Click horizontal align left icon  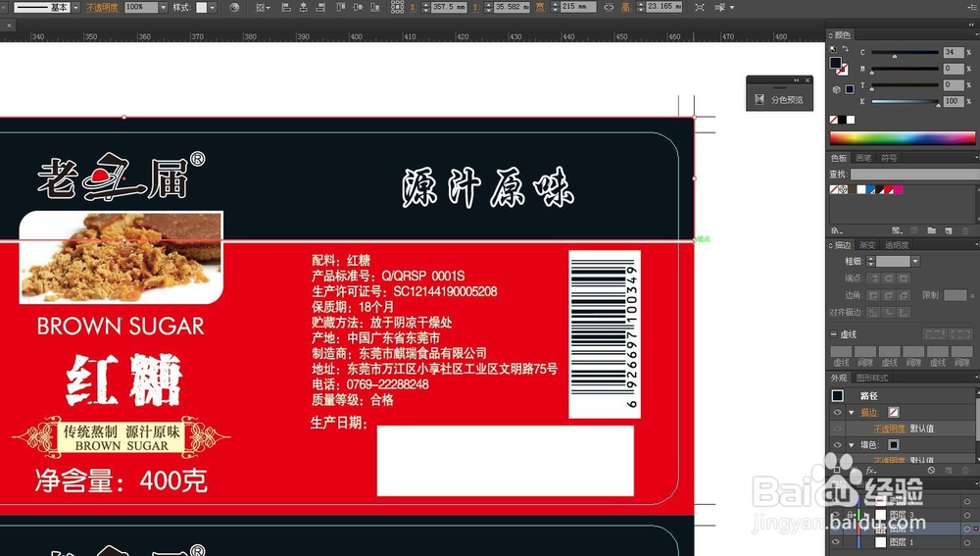pyautogui.click(x=286, y=8)
